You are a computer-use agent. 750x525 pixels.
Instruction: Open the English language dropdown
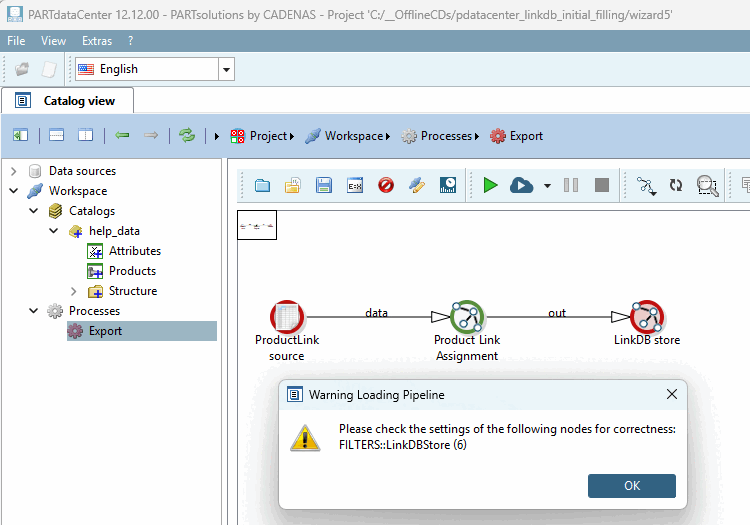pyautogui.click(x=226, y=70)
